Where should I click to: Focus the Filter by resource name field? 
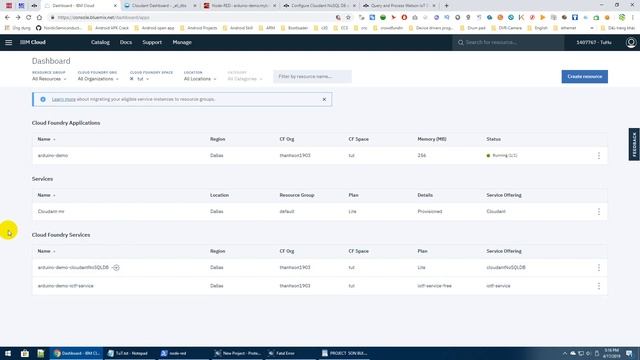pyautogui.click(x=312, y=76)
